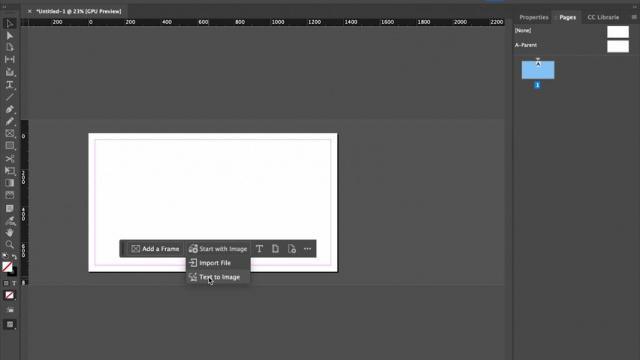Close the Untitled-1 document tab
The height and width of the screenshot is (360, 640).
point(29,11)
